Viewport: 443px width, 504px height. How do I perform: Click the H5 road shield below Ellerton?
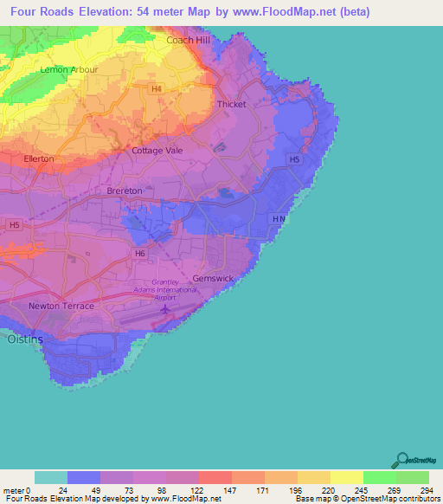pos(15,224)
